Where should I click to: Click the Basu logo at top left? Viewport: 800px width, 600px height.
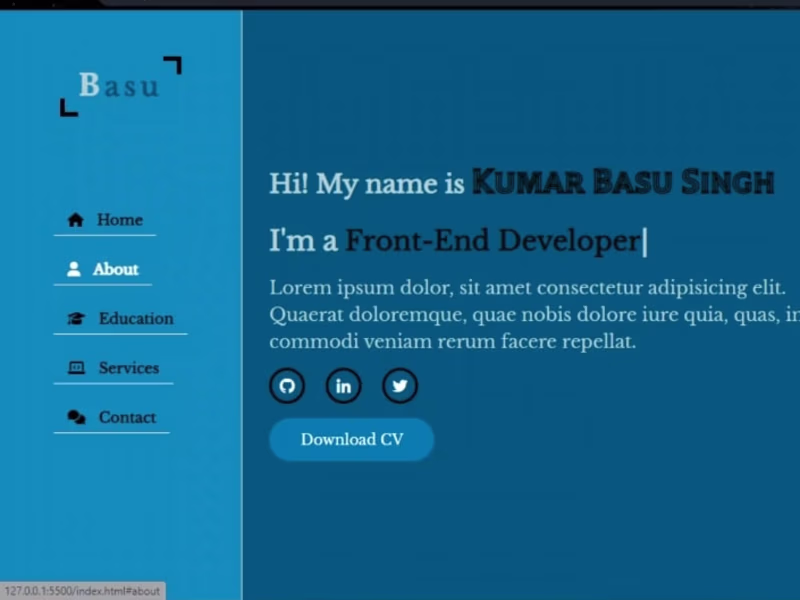point(120,85)
